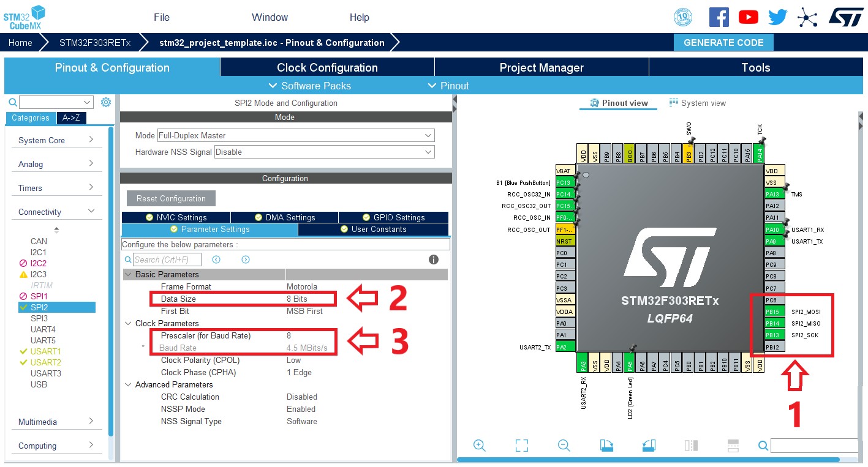Select USART1 in the connectivity list
868x467 pixels.
coord(46,351)
